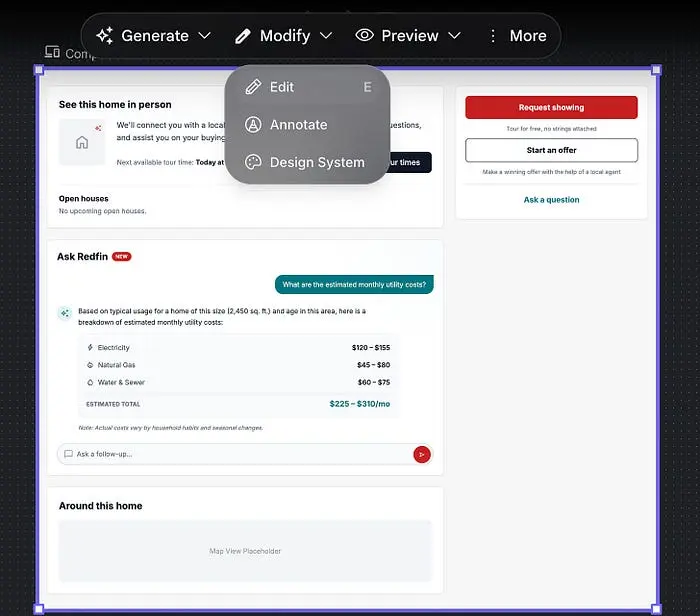Click the Preview eye icon
This screenshot has height=616, width=700.
click(x=365, y=35)
